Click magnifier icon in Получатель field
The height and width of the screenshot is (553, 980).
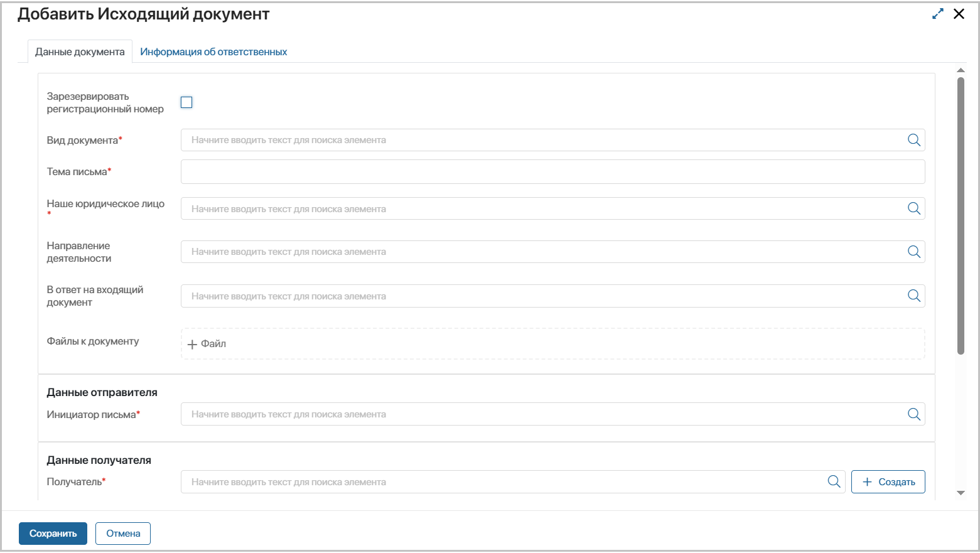pyautogui.click(x=834, y=481)
